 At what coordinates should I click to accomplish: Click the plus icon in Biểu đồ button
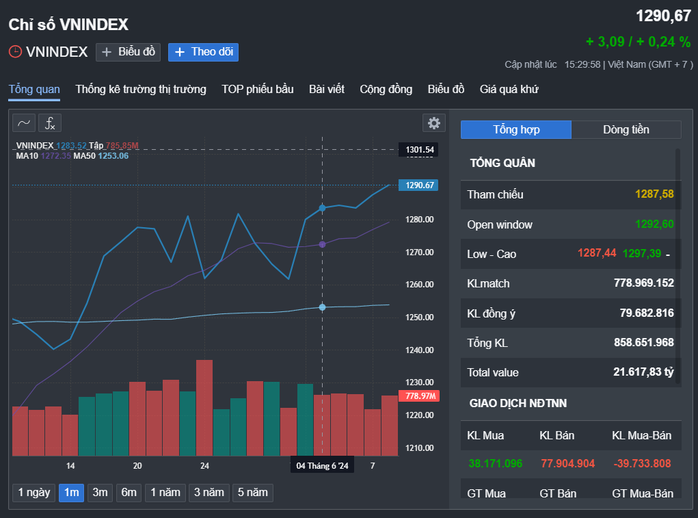106,52
